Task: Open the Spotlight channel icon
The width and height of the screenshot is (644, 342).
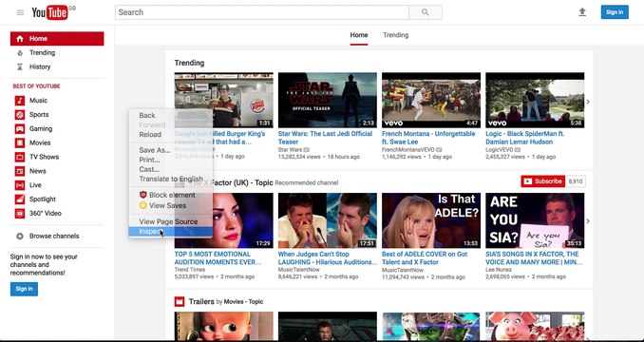Action: click(20, 199)
